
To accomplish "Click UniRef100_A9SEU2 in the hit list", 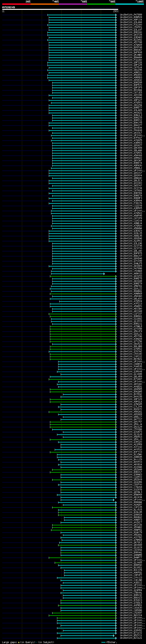I will click(131, 80).
